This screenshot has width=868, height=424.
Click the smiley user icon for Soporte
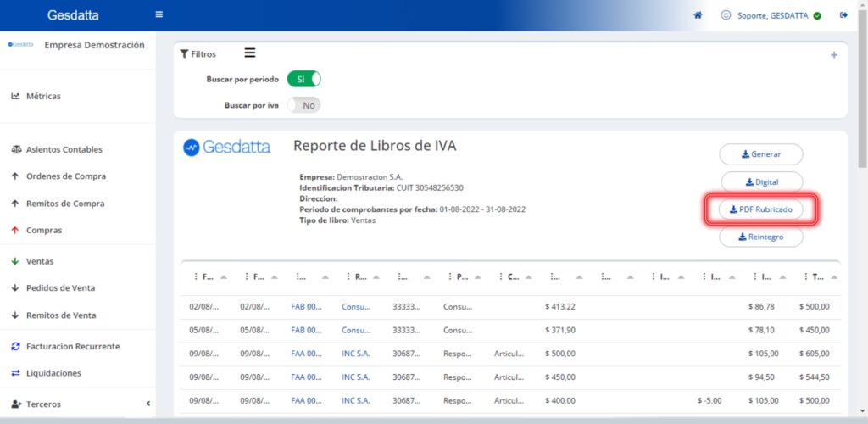(726, 15)
